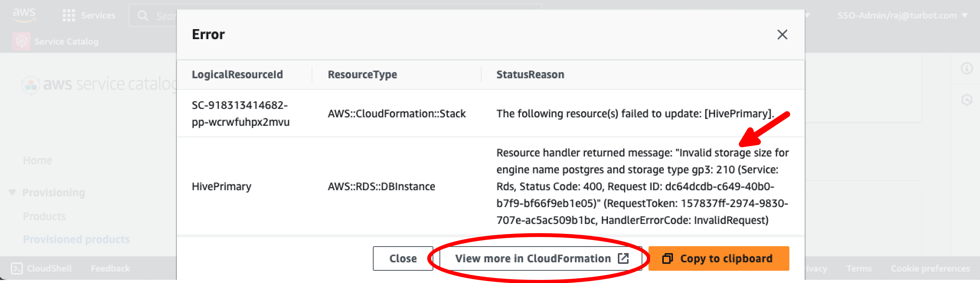Open the Services grid icon
The height and width of the screenshot is (283, 980).
tap(69, 15)
